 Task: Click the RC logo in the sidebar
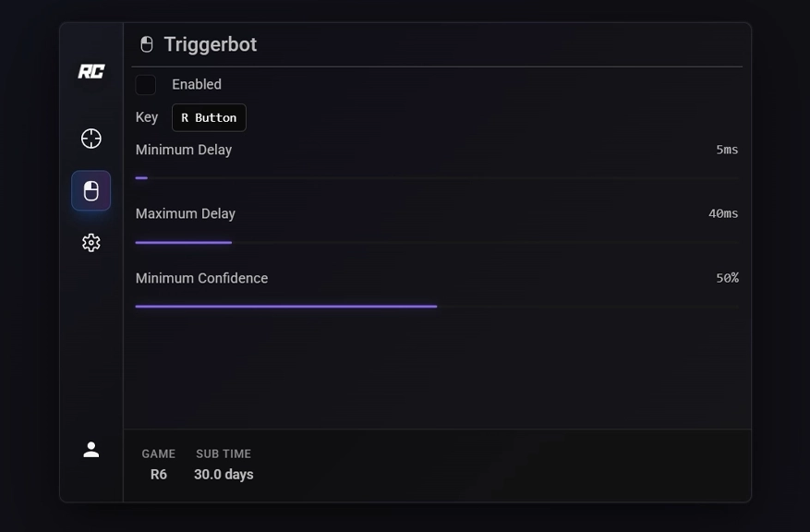(91, 72)
